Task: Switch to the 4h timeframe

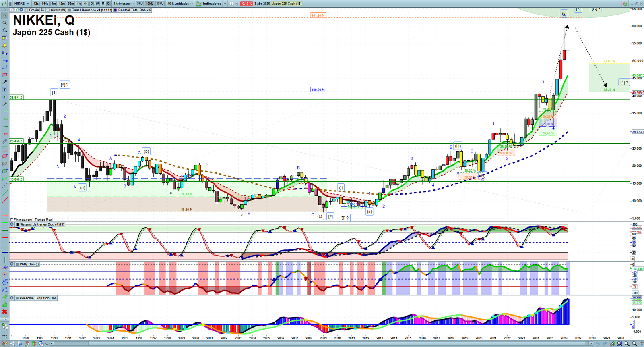Action: point(85,4)
